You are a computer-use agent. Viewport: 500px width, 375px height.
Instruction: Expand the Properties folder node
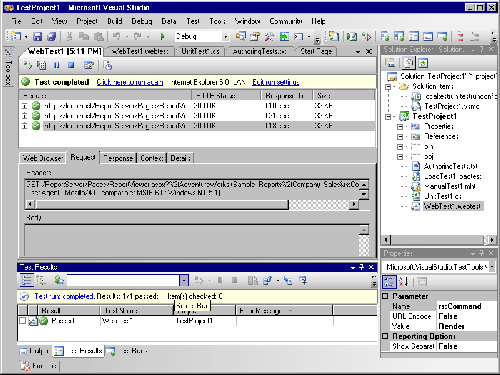[x=400, y=127]
